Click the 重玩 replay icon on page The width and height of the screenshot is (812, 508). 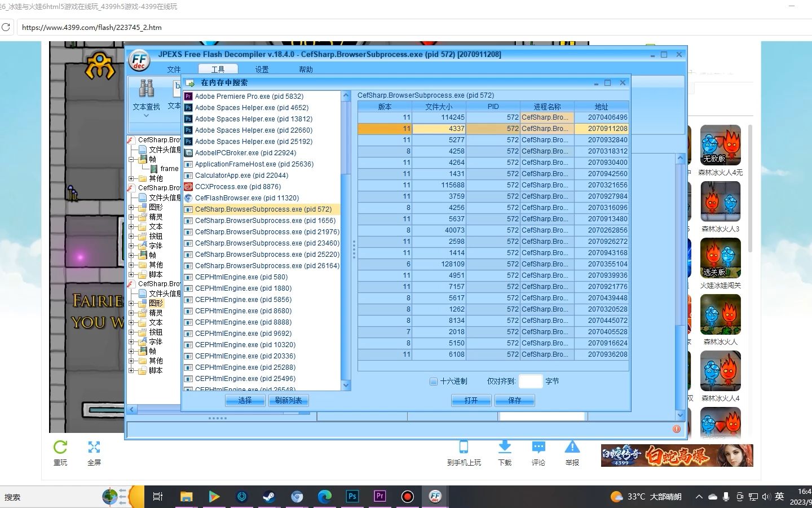[60, 447]
